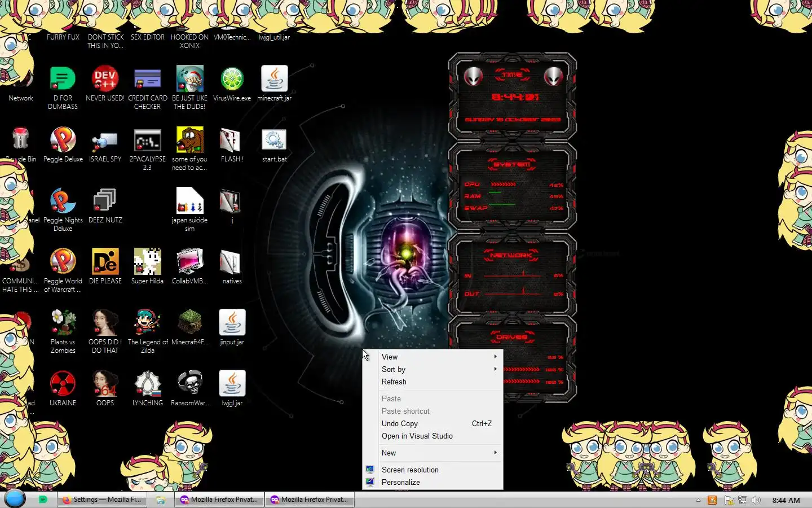Image resolution: width=812 pixels, height=508 pixels.
Task: Click the orange tray notification icon
Action: [712, 500]
